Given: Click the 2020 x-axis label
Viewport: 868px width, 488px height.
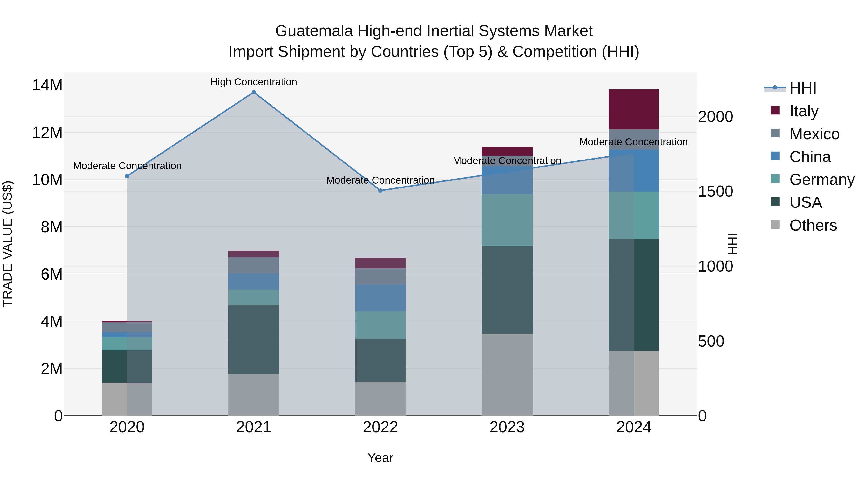Looking at the screenshot, I should [x=127, y=427].
